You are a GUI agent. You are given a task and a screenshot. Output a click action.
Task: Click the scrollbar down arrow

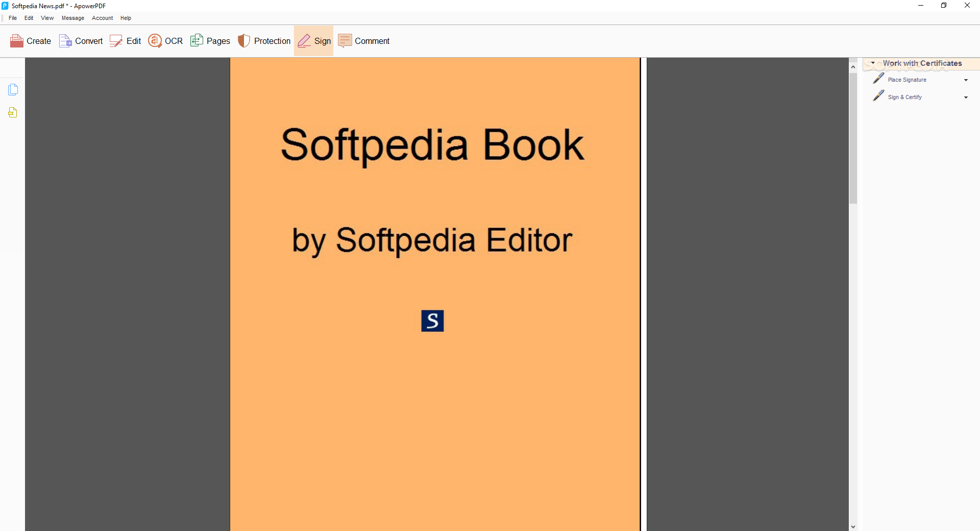click(x=853, y=526)
